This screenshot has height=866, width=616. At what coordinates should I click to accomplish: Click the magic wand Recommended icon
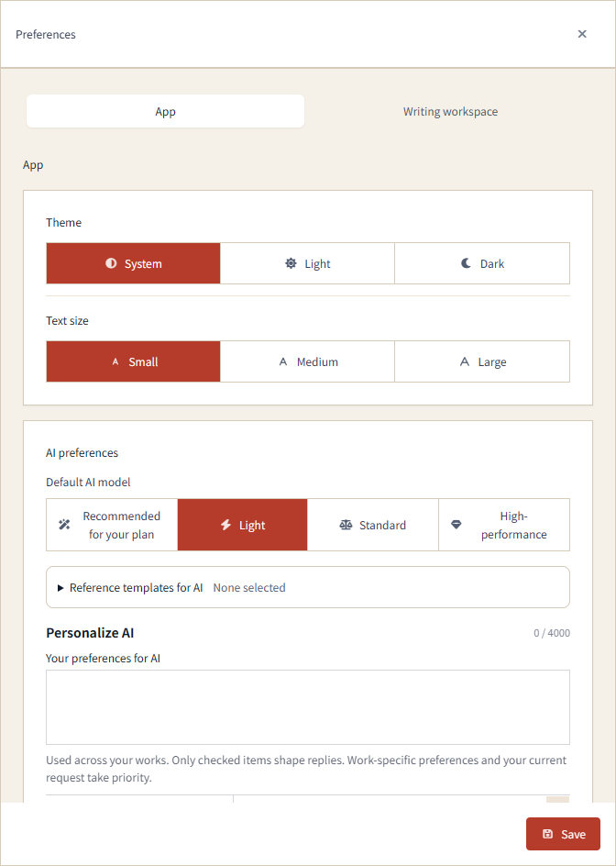(64, 525)
